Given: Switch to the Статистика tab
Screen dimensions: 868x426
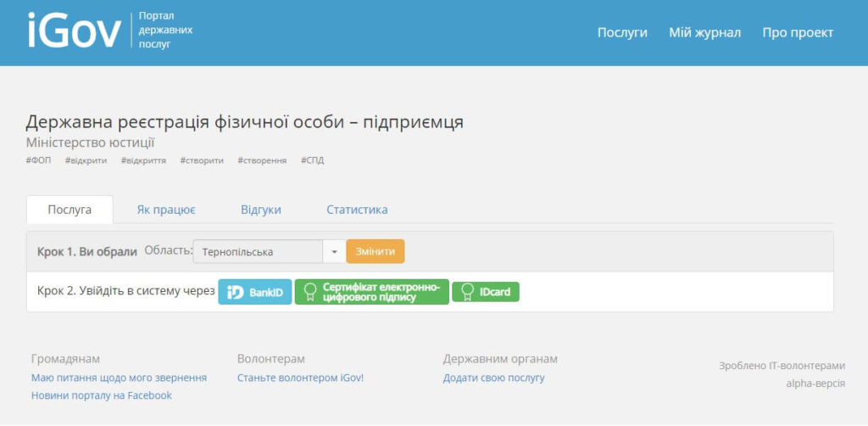Looking at the screenshot, I should pyautogui.click(x=357, y=210).
